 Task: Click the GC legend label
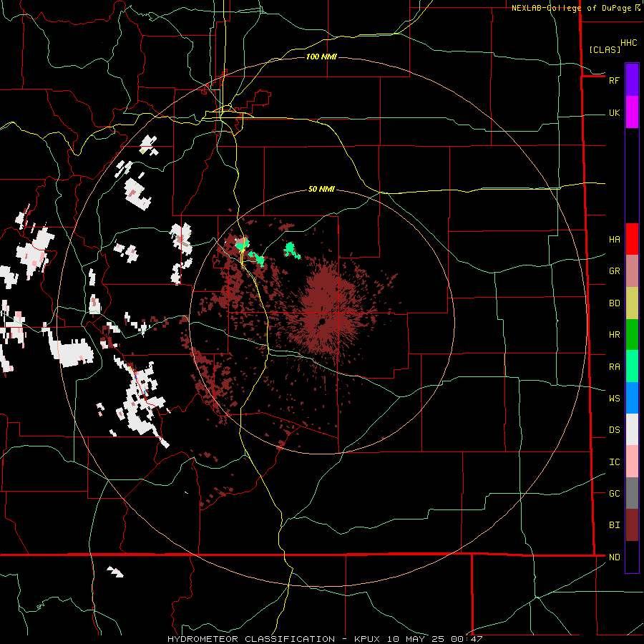pos(614,494)
